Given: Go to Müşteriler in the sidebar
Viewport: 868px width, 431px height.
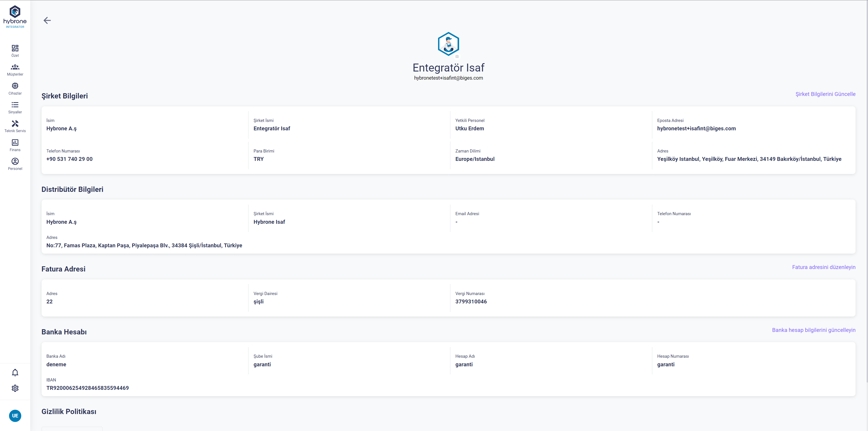Looking at the screenshot, I should 15,69.
